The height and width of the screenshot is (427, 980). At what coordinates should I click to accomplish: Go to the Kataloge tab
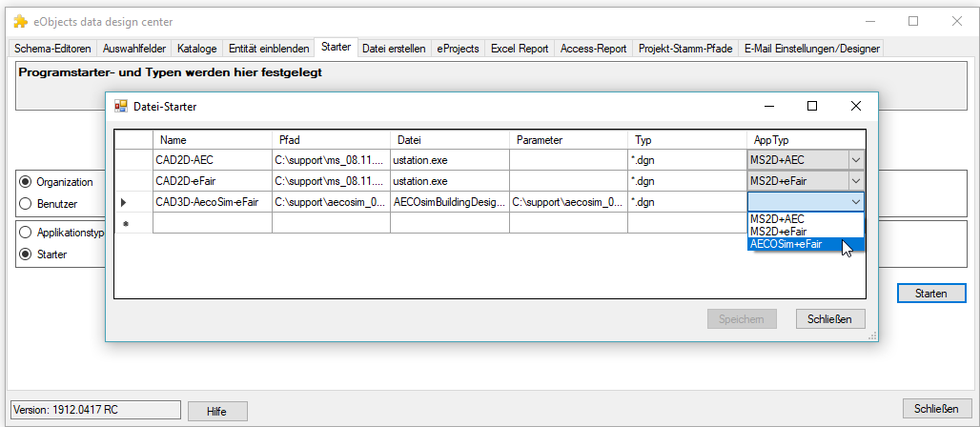tap(197, 49)
